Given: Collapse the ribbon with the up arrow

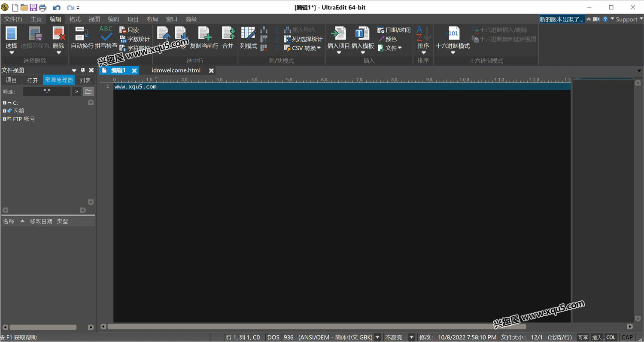Looking at the screenshot, I should click(589, 19).
